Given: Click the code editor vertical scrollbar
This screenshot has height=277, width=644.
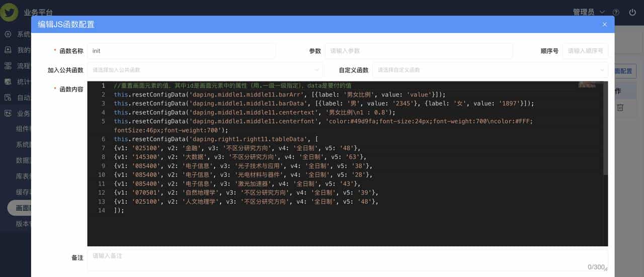Looking at the screenshot, I should point(605,128).
